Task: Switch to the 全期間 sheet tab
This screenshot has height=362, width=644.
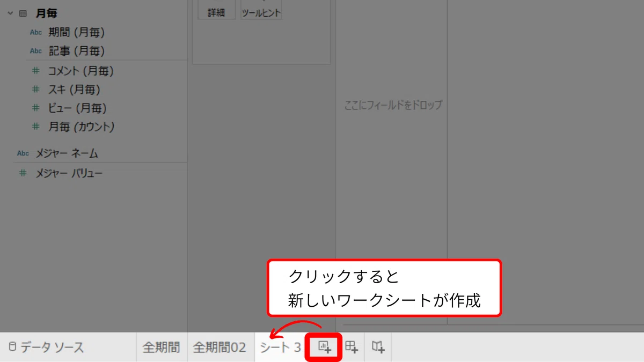Action: [x=161, y=347]
